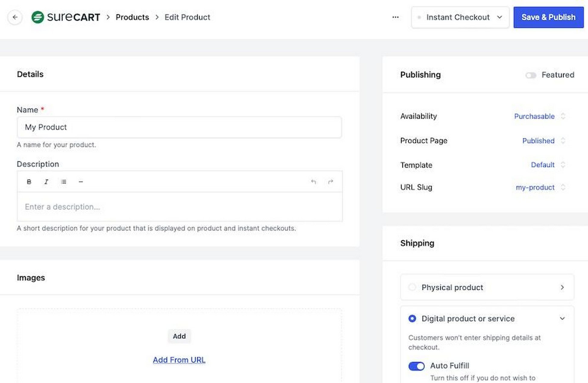This screenshot has width=588, height=383.
Task: Select Physical product radio option
Action: 412,287
